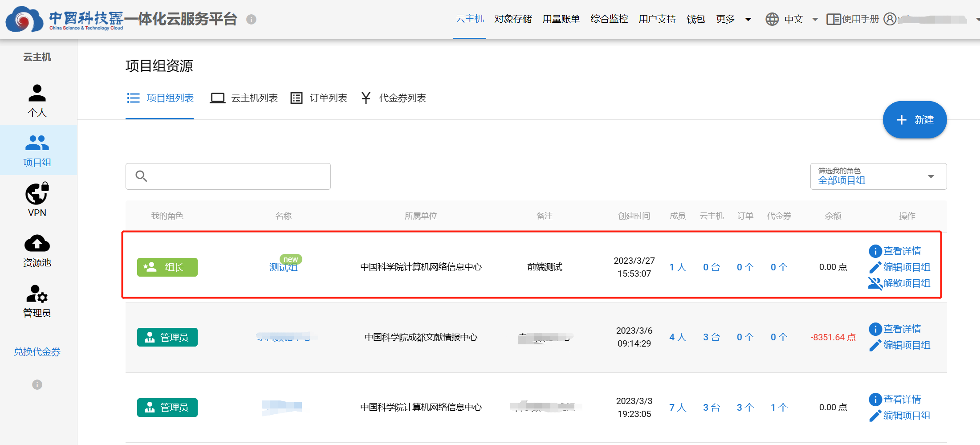The height and width of the screenshot is (445, 980).
Task: Expand the 更多 menu arrow
Action: pos(748,19)
